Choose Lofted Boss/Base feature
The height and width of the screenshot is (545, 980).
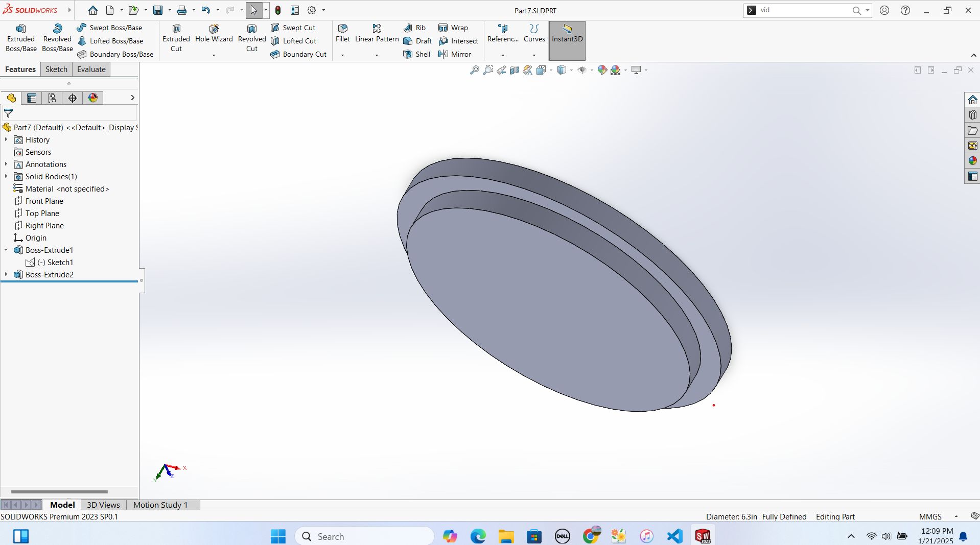click(110, 41)
